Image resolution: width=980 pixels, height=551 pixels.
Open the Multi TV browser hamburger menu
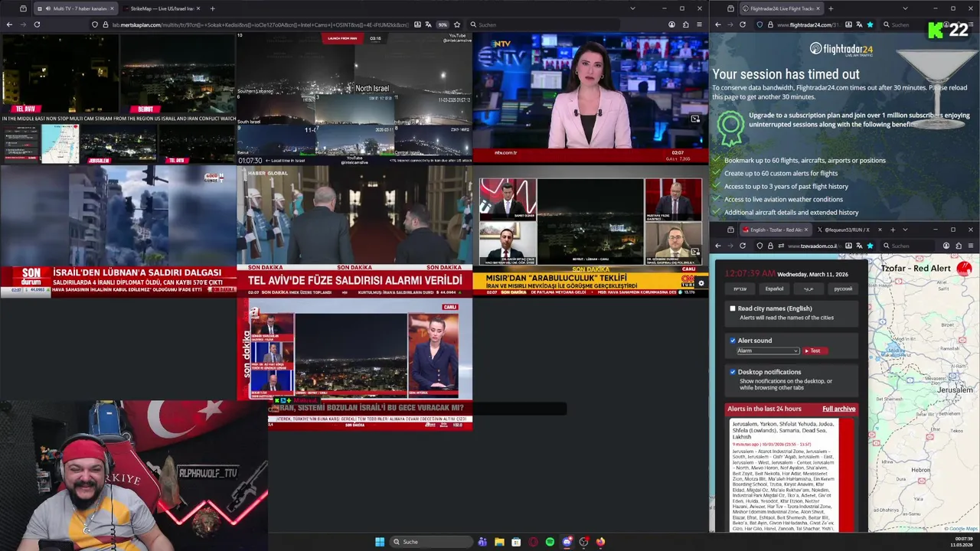(699, 24)
